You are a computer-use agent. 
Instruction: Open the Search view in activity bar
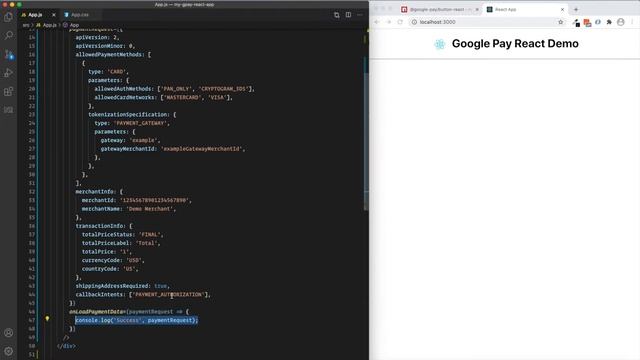click(x=9, y=36)
